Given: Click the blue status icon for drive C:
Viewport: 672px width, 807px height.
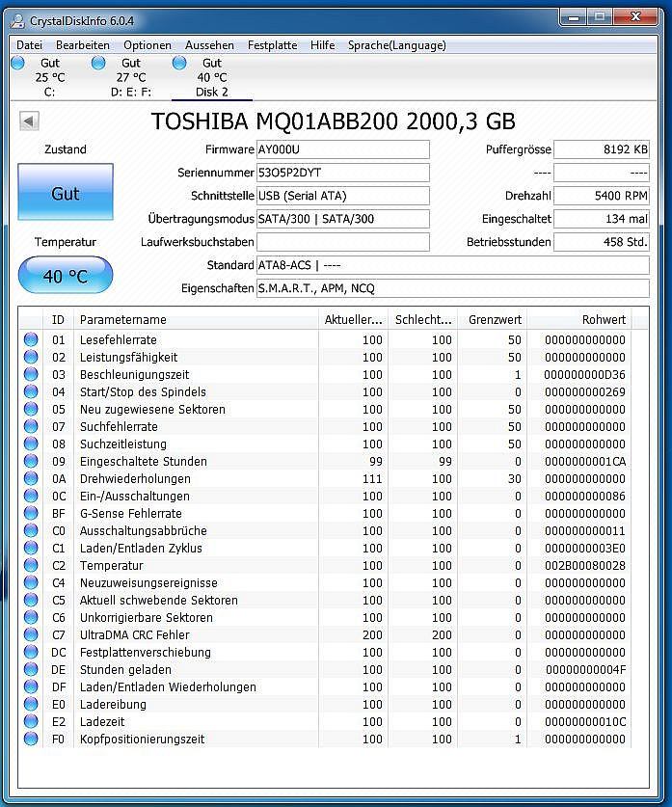Looking at the screenshot, I should point(18,63).
